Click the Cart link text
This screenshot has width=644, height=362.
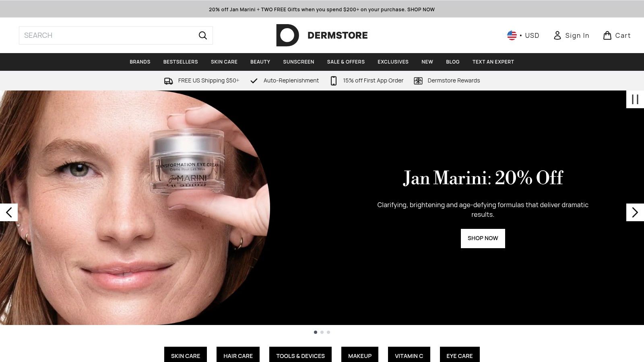623,35
